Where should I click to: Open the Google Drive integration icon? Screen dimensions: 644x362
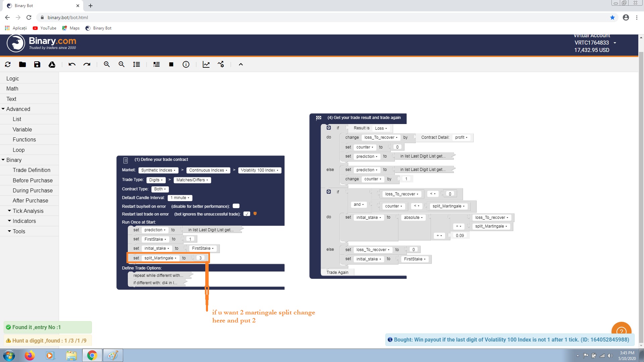[x=52, y=64]
